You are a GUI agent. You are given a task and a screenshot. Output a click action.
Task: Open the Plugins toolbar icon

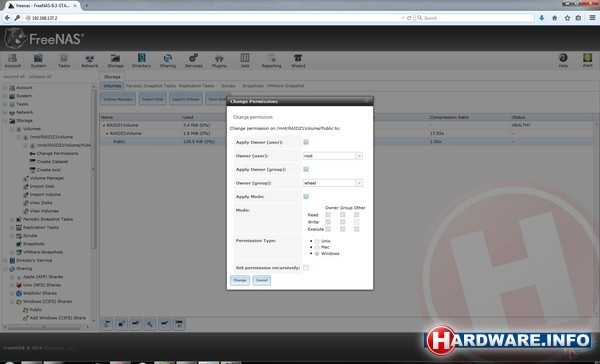[219, 60]
